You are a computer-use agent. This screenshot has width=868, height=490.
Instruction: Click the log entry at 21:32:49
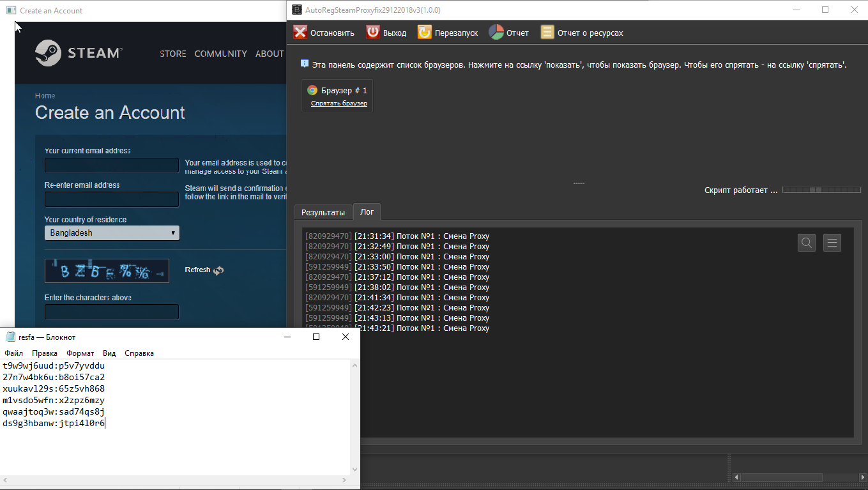397,247
